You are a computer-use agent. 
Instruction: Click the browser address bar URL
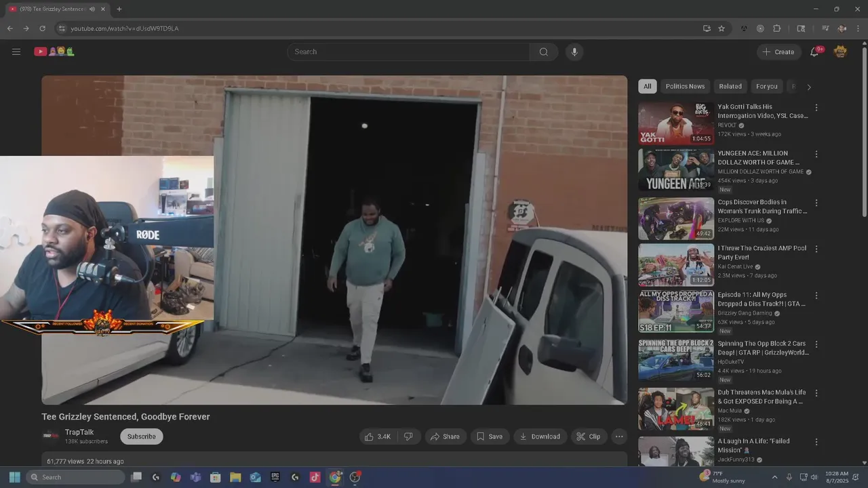click(125, 28)
